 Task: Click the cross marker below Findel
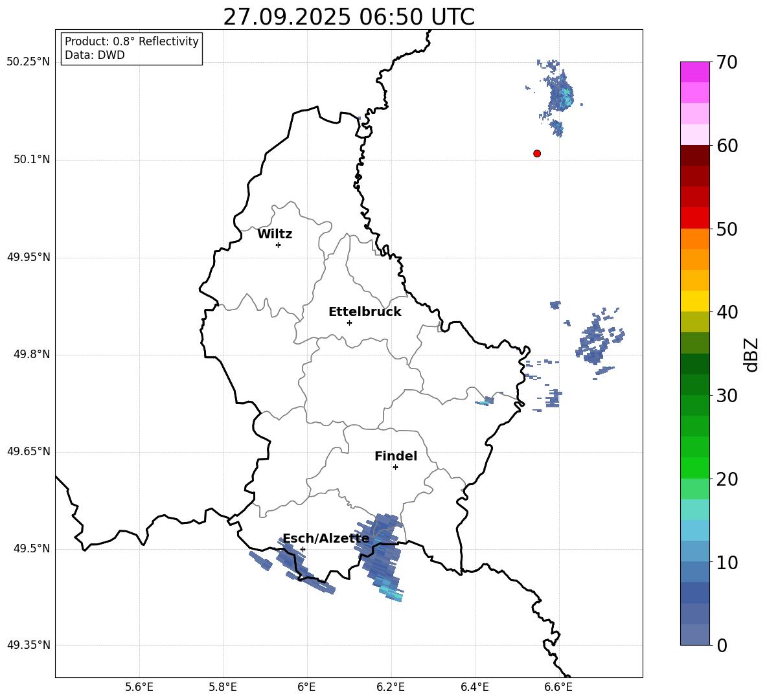(x=395, y=468)
